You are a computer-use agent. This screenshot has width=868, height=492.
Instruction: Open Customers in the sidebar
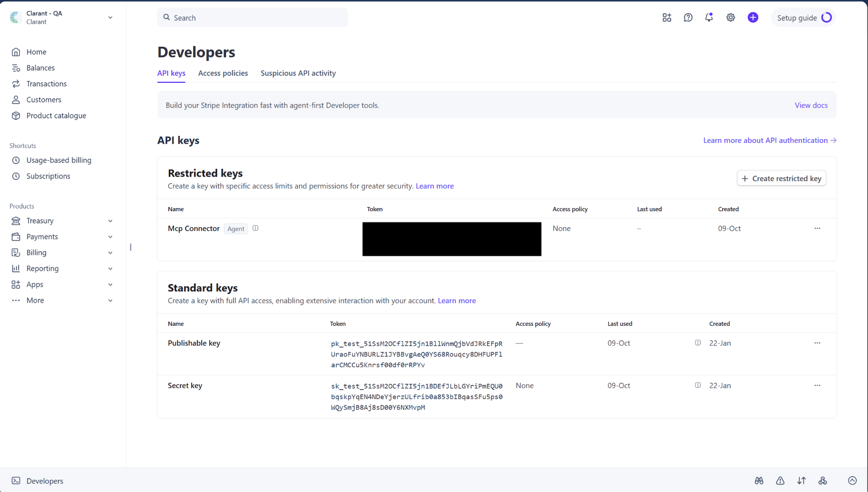pos(44,100)
